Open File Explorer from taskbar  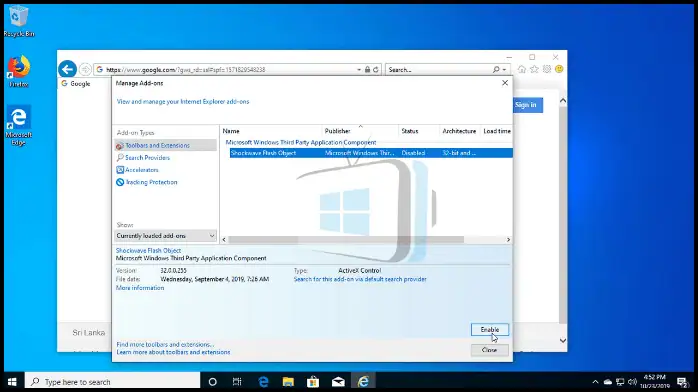coord(288,382)
